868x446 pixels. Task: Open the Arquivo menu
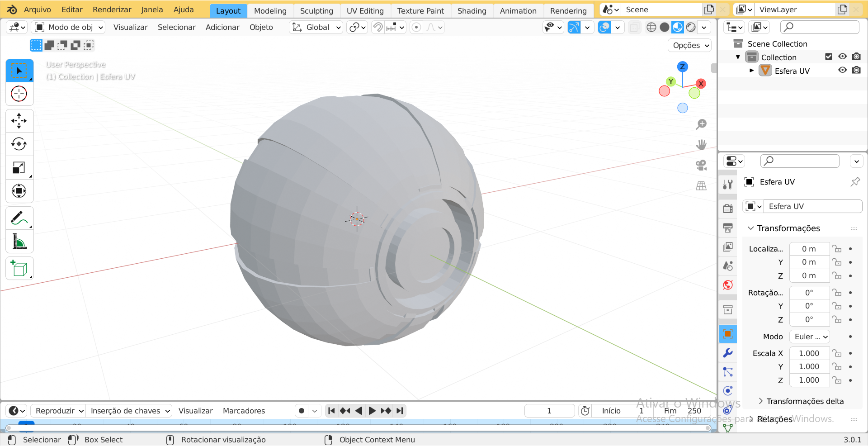click(38, 9)
